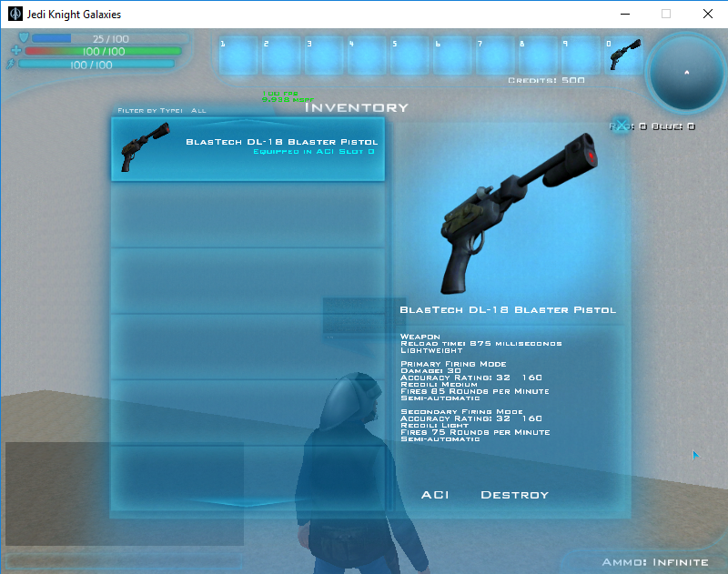Click the dark chat log box
Screen dimensions: 728x574
(x=125, y=494)
